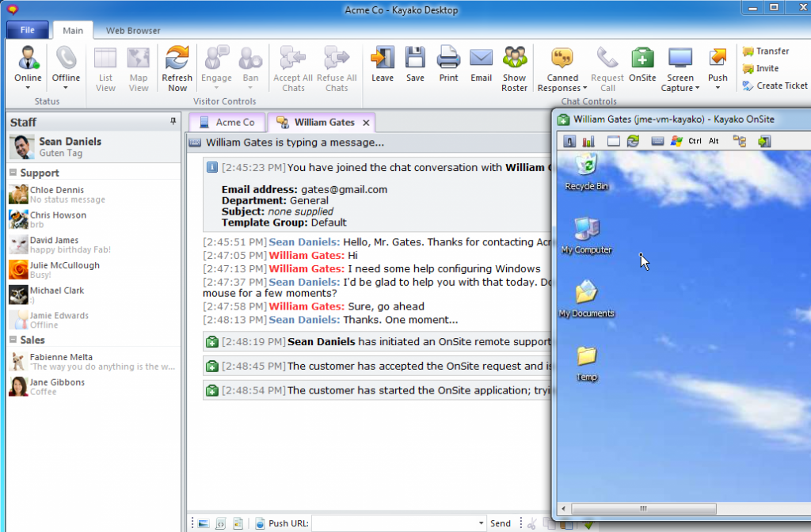This screenshot has width=811, height=532.
Task: Click Request Call
Action: pyautogui.click(x=607, y=69)
